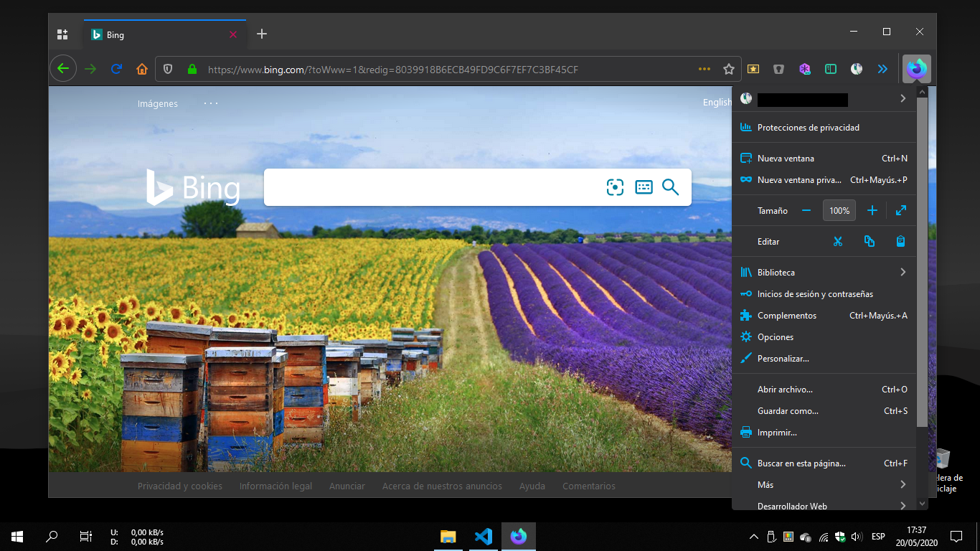Open tracking protection shield in address bar
Viewport: 980px width, 551px height.
pyautogui.click(x=169, y=70)
